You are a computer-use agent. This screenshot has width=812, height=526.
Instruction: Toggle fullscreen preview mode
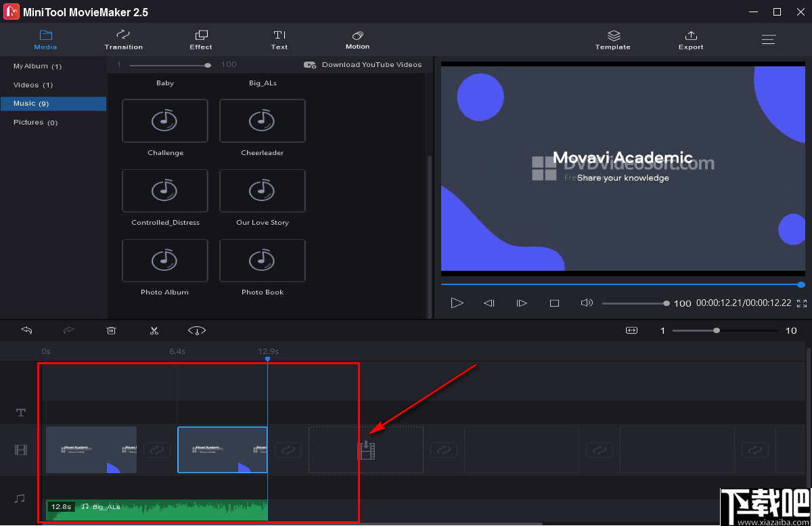click(x=801, y=303)
